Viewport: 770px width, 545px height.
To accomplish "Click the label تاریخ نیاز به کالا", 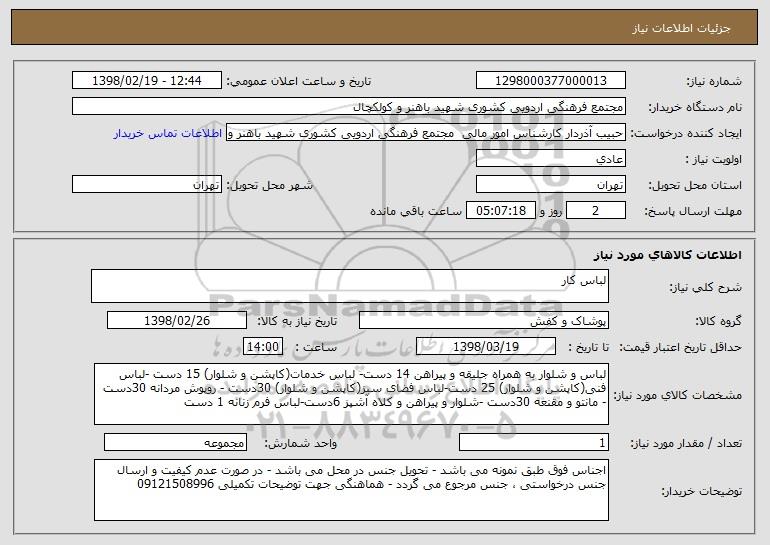I will tap(297, 321).
